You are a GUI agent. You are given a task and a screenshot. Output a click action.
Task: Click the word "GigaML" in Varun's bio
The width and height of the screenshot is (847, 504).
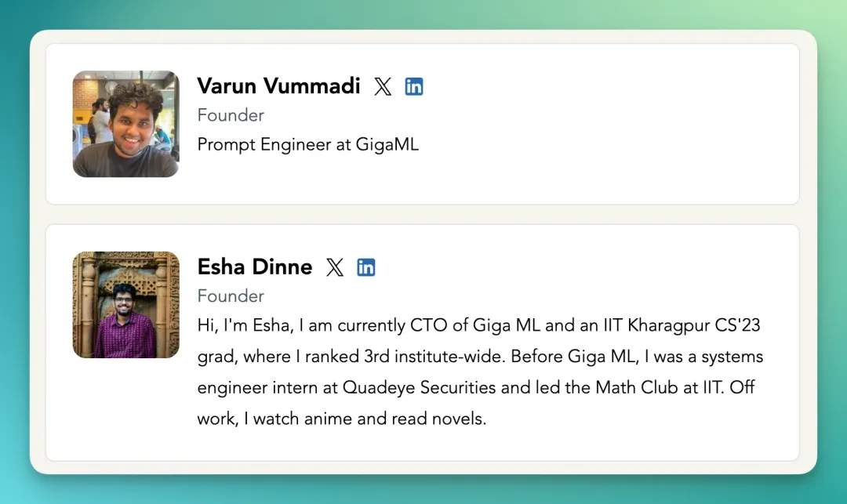[x=386, y=145]
